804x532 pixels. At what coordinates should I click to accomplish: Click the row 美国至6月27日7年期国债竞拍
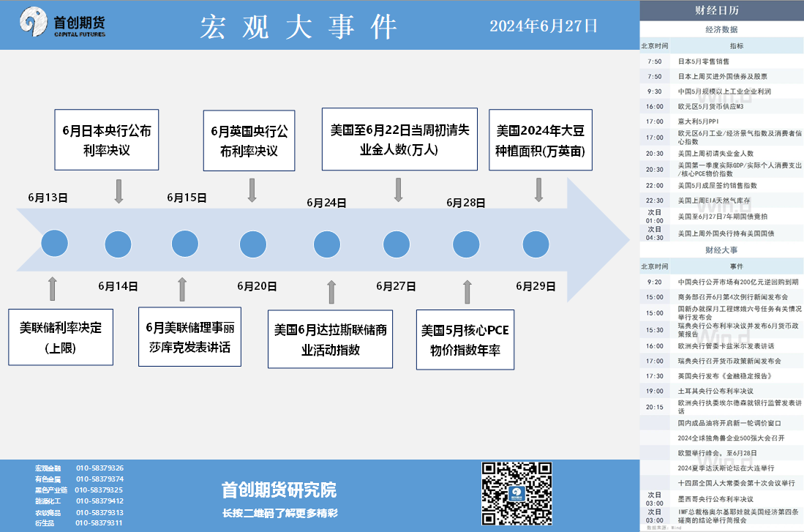[721, 217]
